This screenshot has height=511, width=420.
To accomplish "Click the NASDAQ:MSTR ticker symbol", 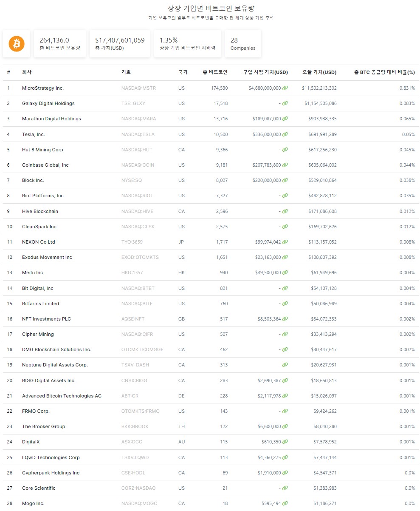I will [138, 88].
